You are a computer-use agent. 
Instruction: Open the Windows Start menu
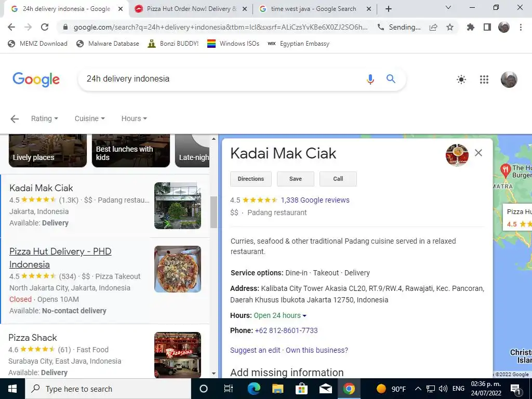coord(12,389)
